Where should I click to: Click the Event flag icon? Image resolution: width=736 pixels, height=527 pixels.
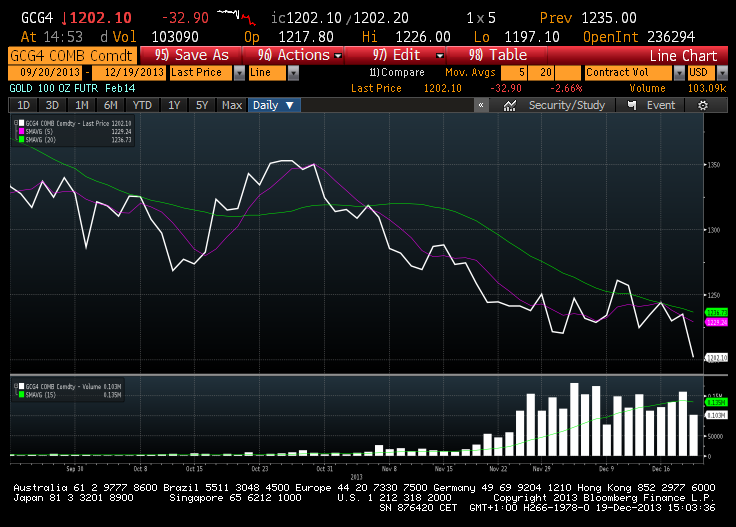(x=632, y=106)
